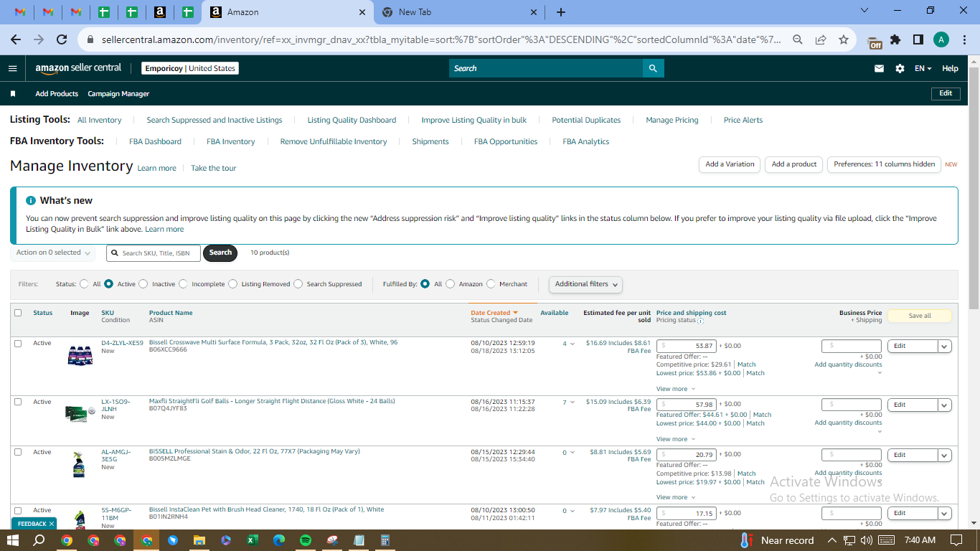Click the Pricing status info icon
The width and height of the screenshot is (980, 551).
(700, 321)
